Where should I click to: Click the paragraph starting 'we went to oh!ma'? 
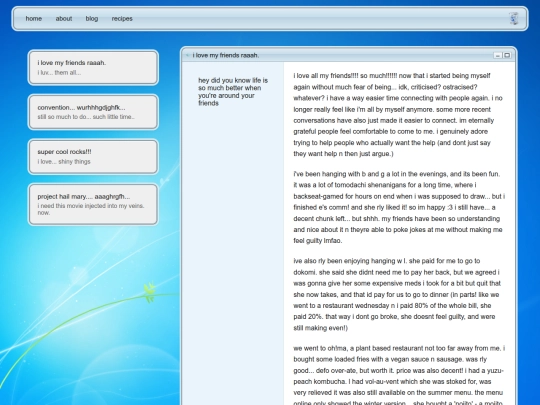point(399,375)
